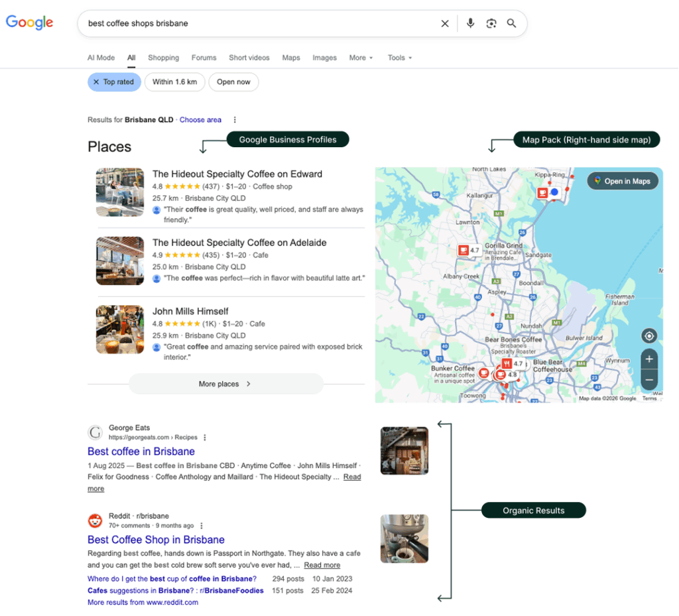This screenshot has width=679, height=616.
Task: Click the George Eats site favicon
Action: 95,432
